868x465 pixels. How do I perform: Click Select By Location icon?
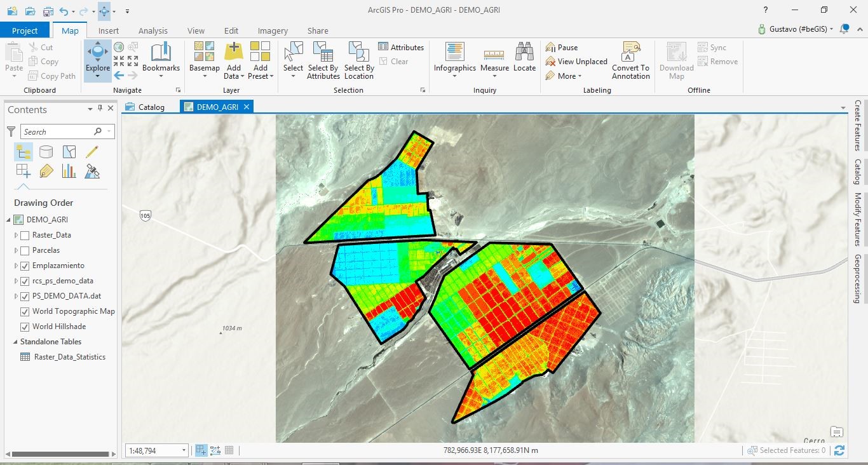click(359, 53)
